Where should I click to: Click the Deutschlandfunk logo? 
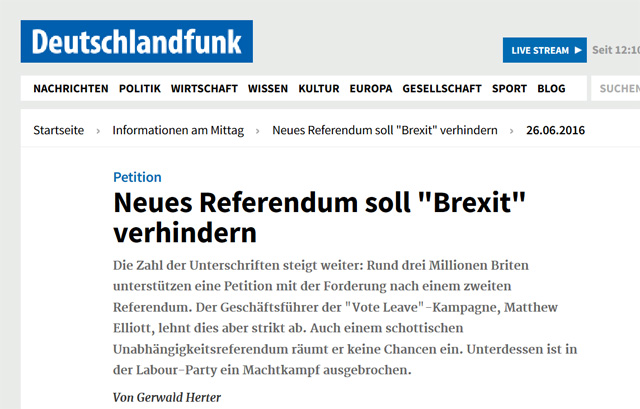[137, 42]
